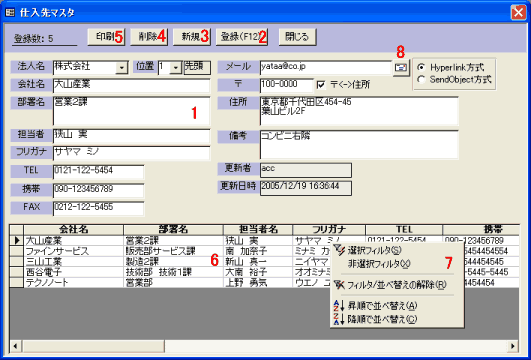Click the 備考 text area
Viewport: 531px width, 360px height.
(x=359, y=144)
